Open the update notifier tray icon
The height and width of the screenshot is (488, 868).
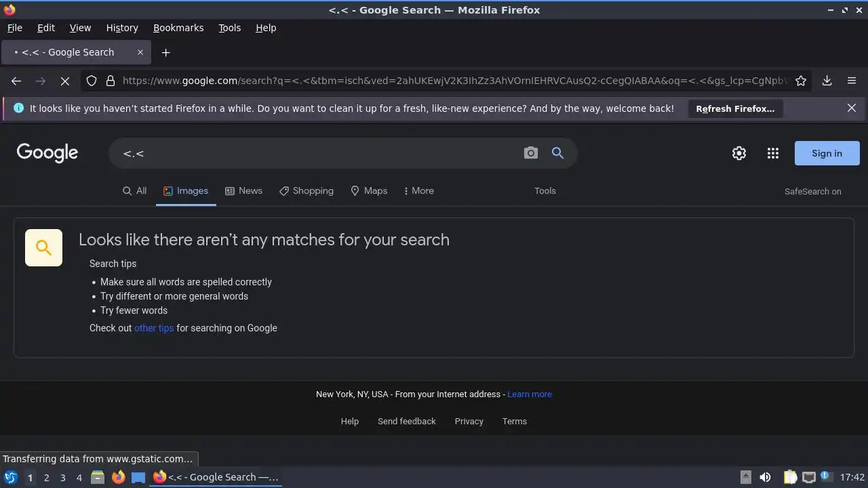pos(827,477)
